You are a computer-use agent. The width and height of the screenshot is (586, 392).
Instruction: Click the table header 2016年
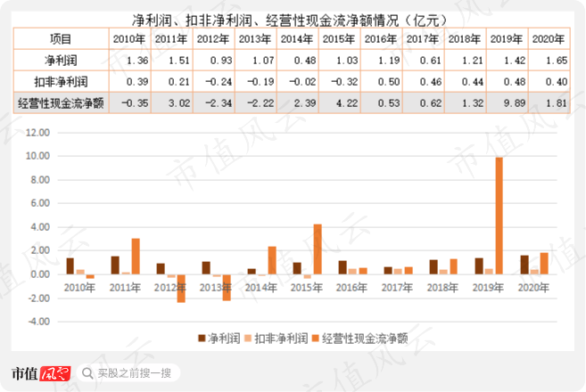point(381,39)
